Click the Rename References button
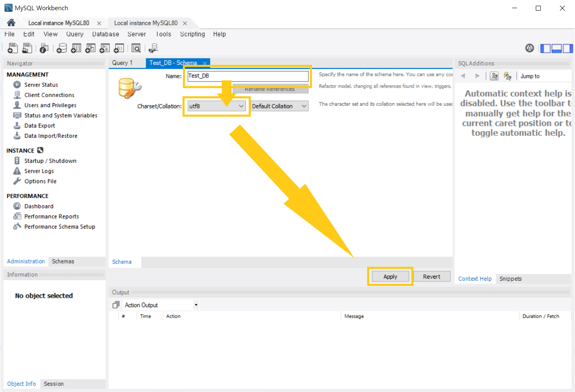 270,89
